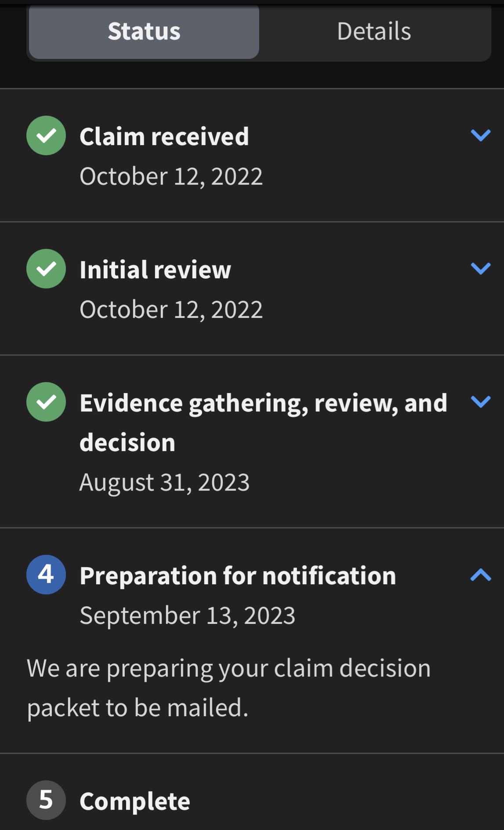This screenshot has height=830, width=504.
Task: Tap the Claim received heading
Action: [164, 136]
